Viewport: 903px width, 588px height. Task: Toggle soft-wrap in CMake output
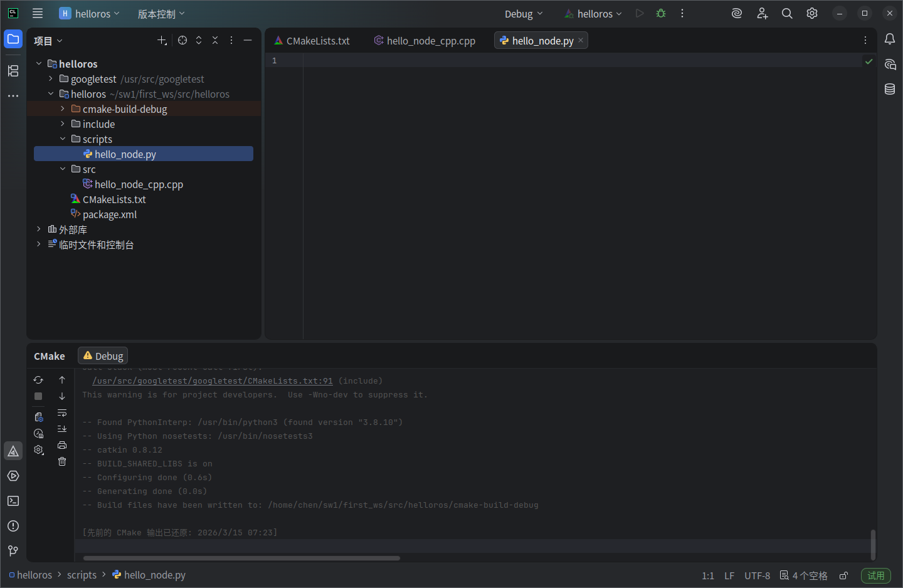point(62,413)
